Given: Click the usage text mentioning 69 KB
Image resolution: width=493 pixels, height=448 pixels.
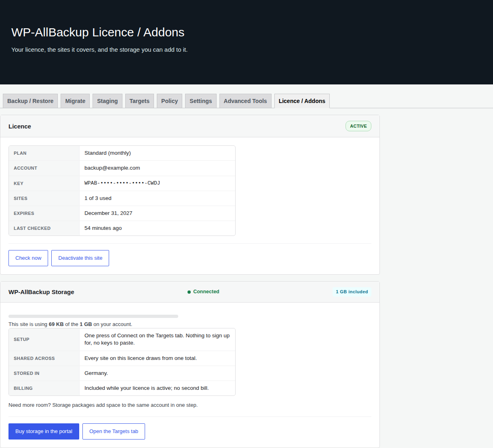Looking at the screenshot, I should coord(70,324).
